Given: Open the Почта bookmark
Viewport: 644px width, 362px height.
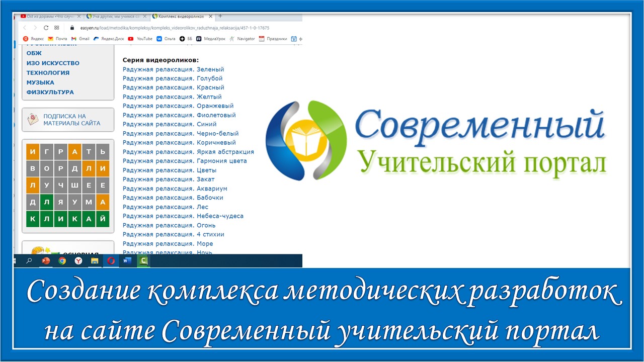Looking at the screenshot, I should coord(57,39).
